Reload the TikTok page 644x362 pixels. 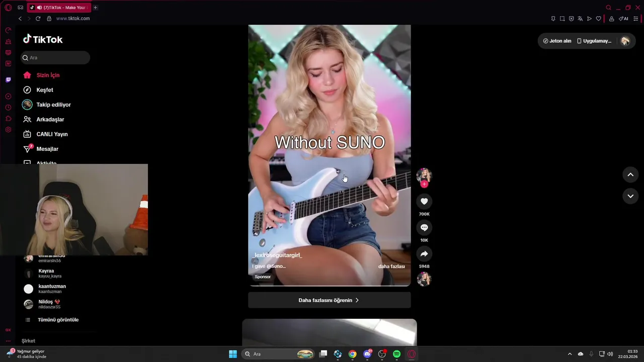[38, 19]
